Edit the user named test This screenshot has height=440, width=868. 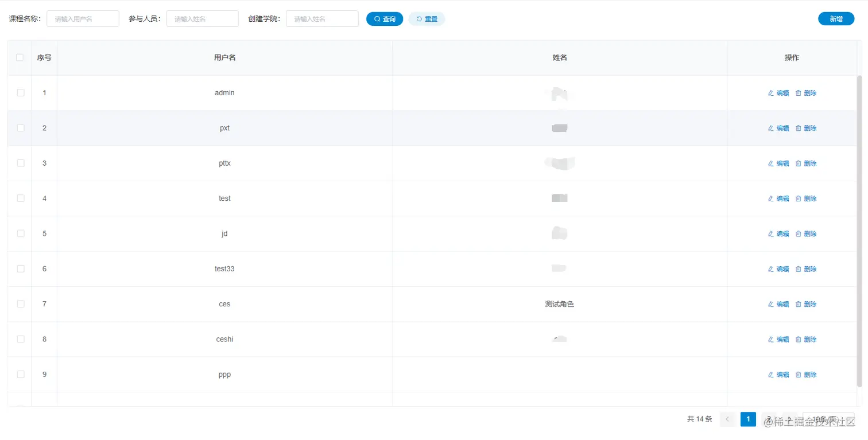(x=778, y=198)
